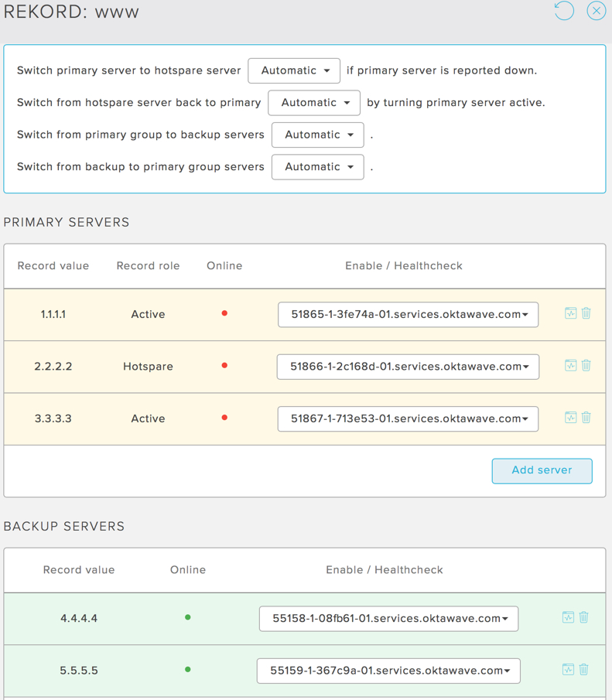Image resolution: width=612 pixels, height=700 pixels.
Task: Open healthcheck chart icon for 1.1.1.1
Action: [570, 313]
